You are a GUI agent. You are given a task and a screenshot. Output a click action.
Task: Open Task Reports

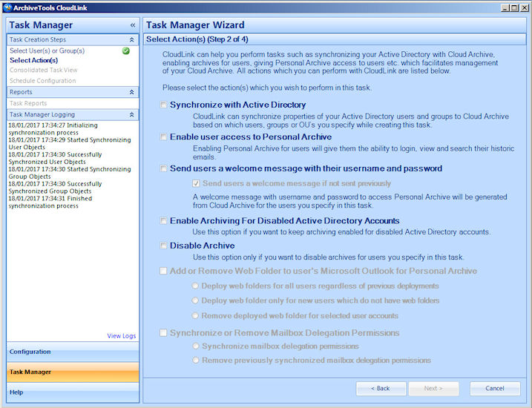click(x=28, y=103)
